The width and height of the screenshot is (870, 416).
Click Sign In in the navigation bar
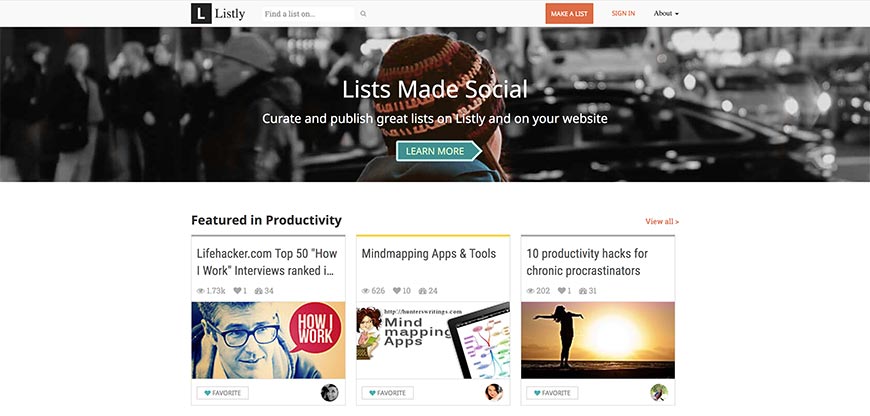[623, 14]
